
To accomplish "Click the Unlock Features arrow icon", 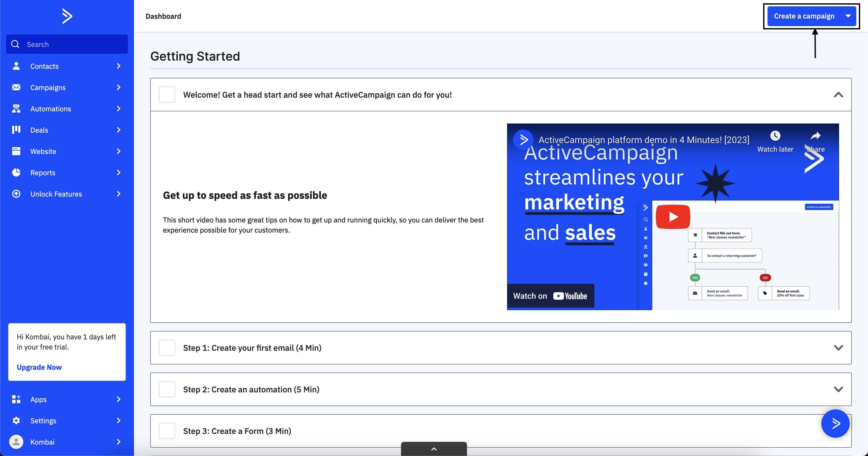I will pyautogui.click(x=16, y=194).
